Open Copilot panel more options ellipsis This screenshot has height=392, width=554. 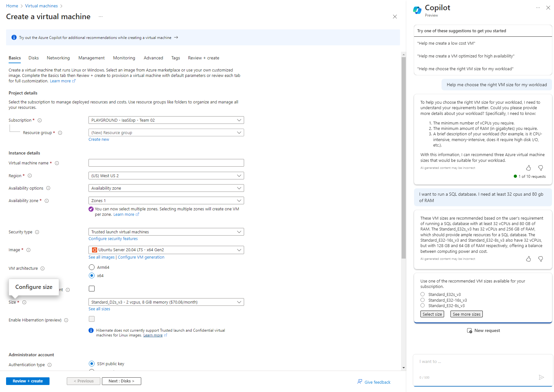point(538,8)
